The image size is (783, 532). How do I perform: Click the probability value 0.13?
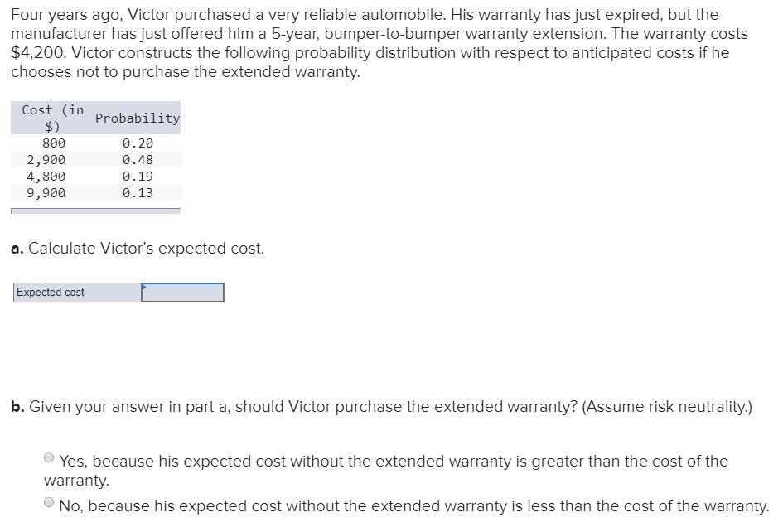point(138,192)
